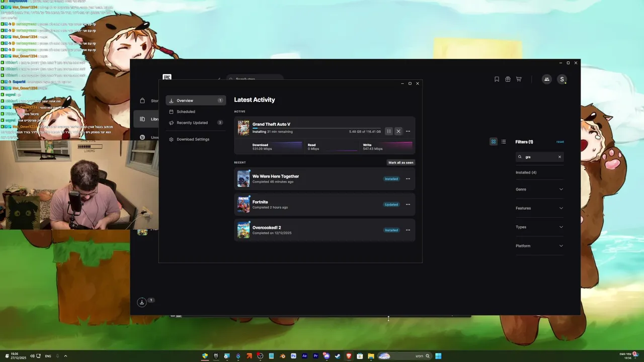Cancel the Grand Theft Auto V installation
This screenshot has height=362, width=644.
tap(398, 131)
